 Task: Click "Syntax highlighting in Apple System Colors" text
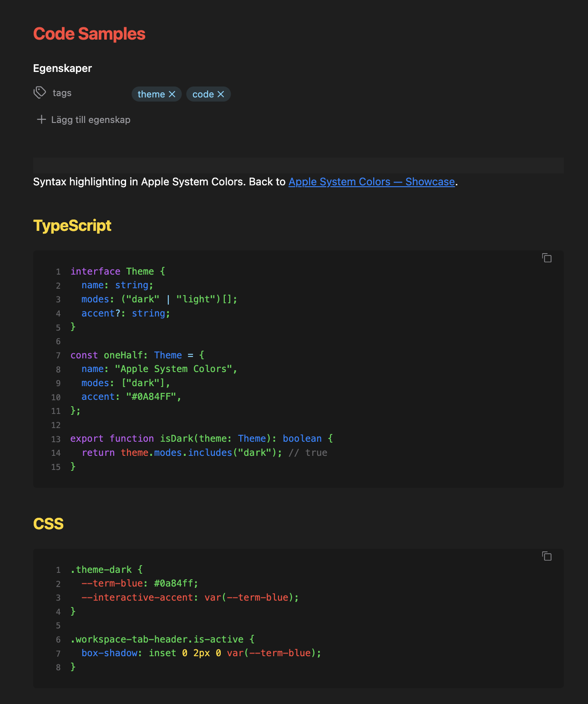pyautogui.click(x=139, y=182)
